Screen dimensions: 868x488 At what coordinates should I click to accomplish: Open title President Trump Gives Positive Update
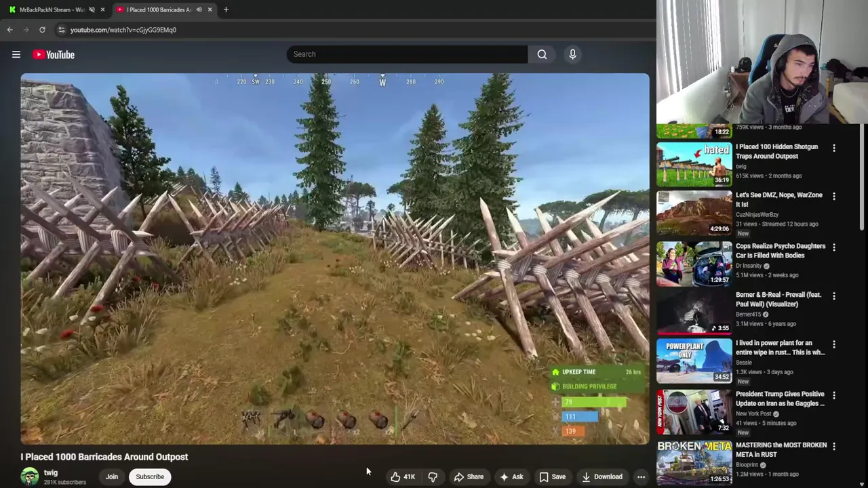tap(781, 399)
